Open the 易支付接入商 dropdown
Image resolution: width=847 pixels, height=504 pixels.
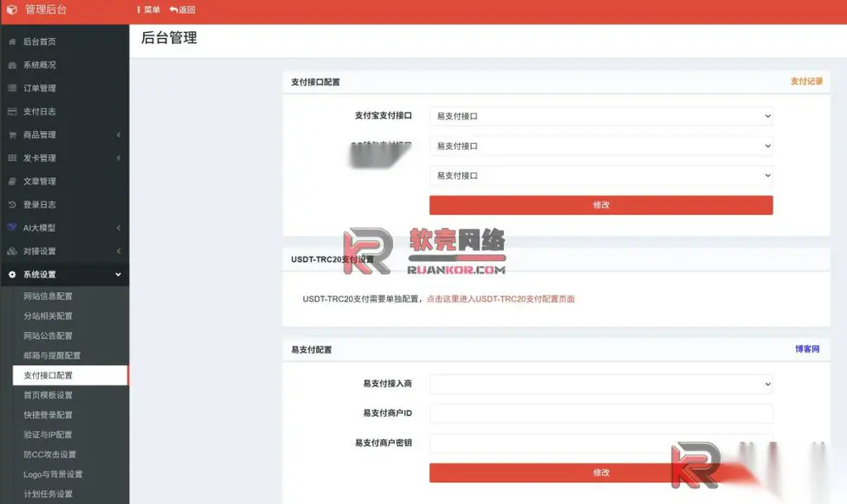601,384
